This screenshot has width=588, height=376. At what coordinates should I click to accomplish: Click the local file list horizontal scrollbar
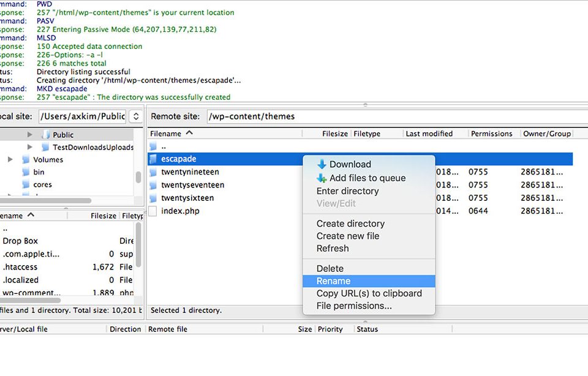(x=31, y=301)
